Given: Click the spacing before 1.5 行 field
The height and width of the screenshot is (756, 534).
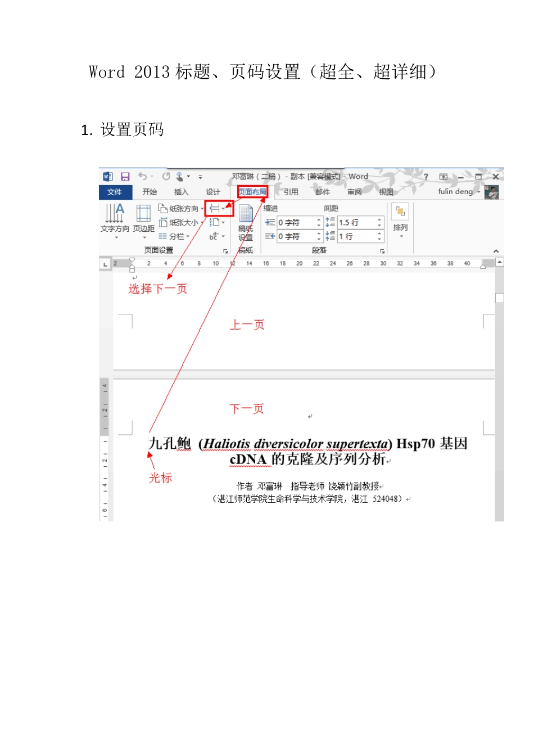Looking at the screenshot, I should (360, 222).
